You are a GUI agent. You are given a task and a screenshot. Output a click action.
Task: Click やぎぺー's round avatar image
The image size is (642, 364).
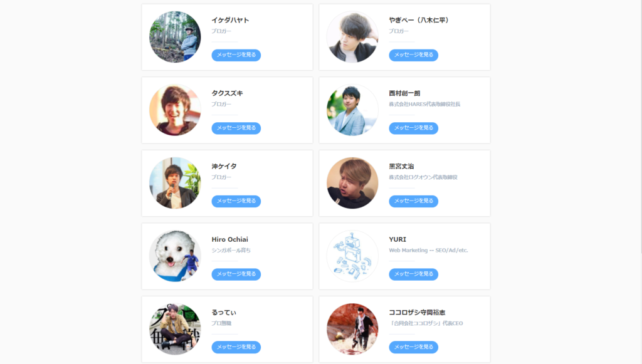(x=352, y=37)
